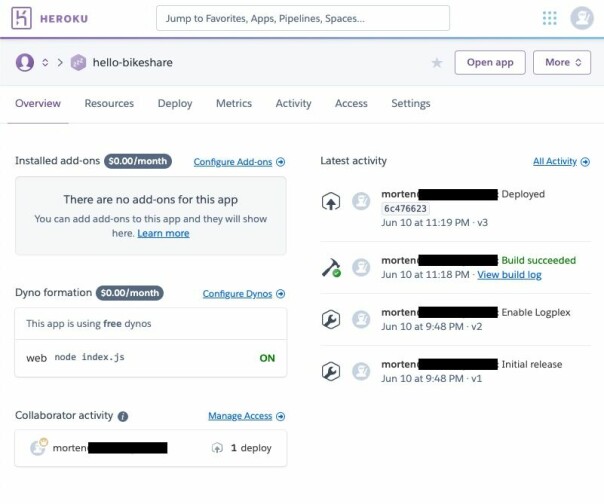604x504 pixels.
Task: Click the Manage Access link
Action: coord(240,416)
